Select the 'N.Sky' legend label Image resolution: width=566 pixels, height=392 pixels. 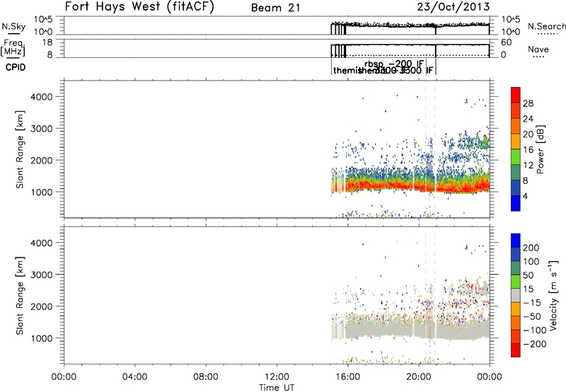[x=13, y=26]
